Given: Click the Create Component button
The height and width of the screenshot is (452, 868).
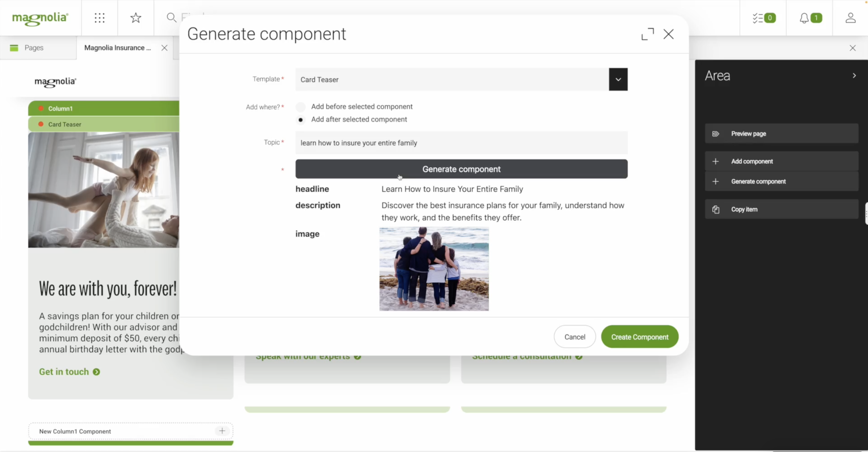Looking at the screenshot, I should coord(639,336).
